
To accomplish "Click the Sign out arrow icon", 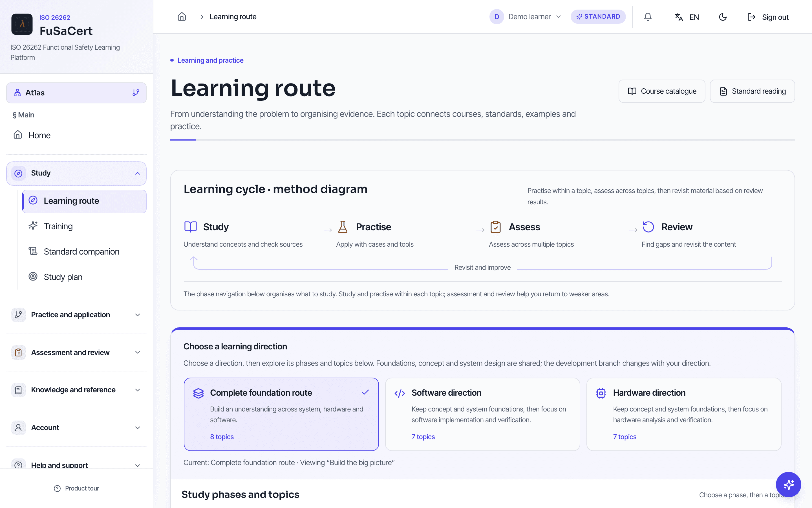I will coord(751,17).
